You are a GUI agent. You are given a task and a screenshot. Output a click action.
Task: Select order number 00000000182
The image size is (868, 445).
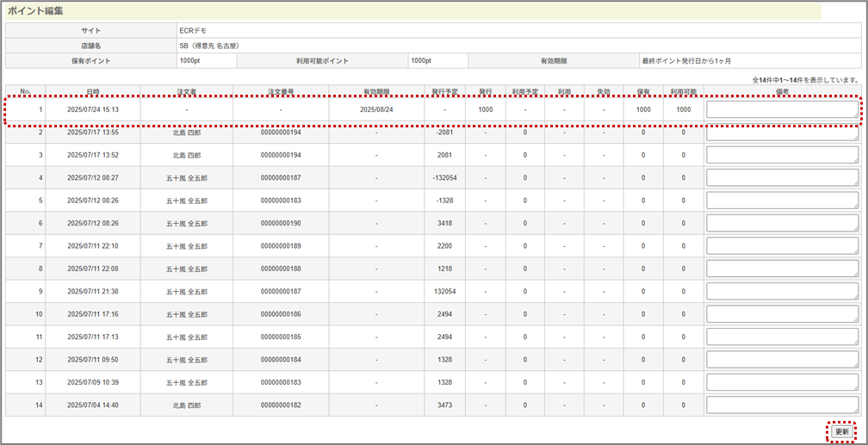point(281,405)
